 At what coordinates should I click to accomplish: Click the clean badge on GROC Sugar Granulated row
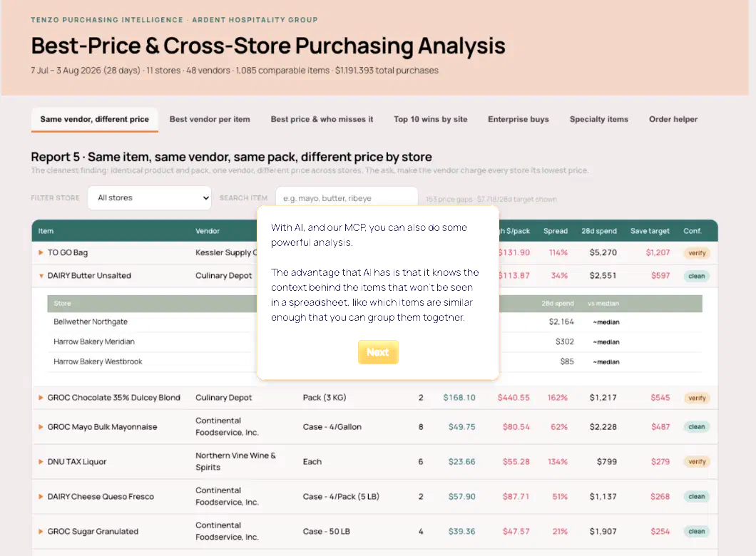pos(697,532)
